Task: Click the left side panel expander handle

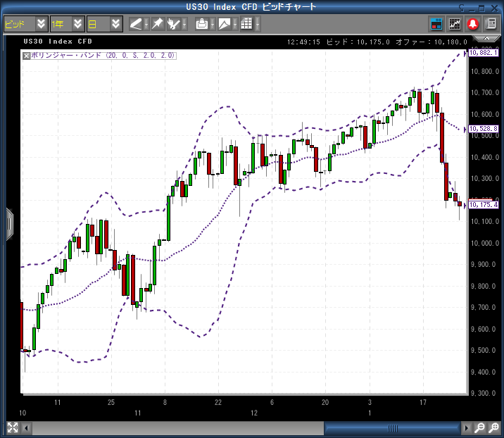Action: tap(9, 224)
